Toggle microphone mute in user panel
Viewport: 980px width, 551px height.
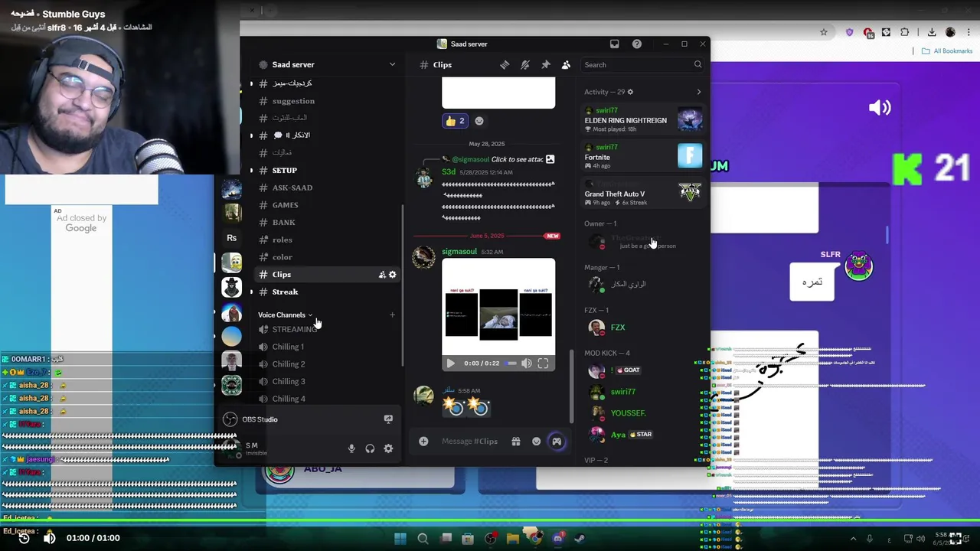coord(351,448)
